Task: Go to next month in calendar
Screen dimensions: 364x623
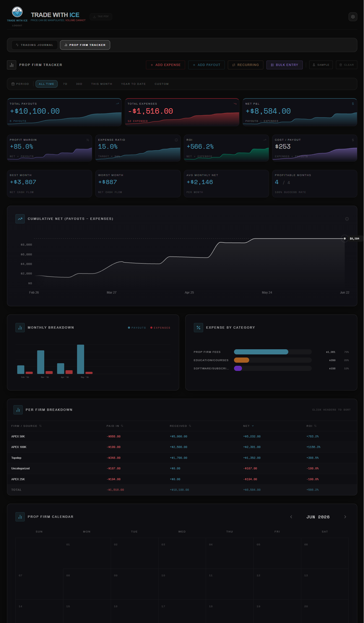Action: coord(345,517)
